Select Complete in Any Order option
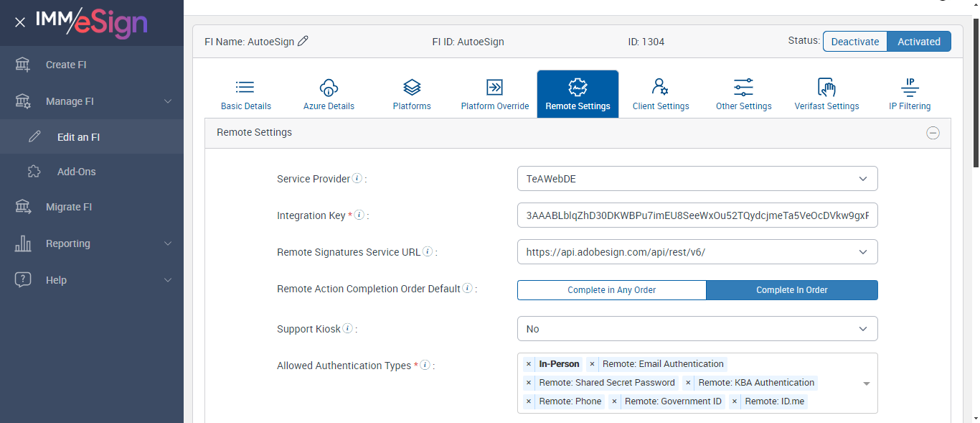 [611, 290]
